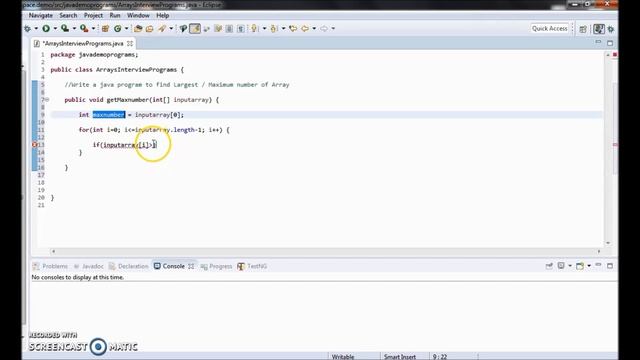Maximize the Console panel
The image size is (640, 360).
pyautogui.click(x=610, y=266)
